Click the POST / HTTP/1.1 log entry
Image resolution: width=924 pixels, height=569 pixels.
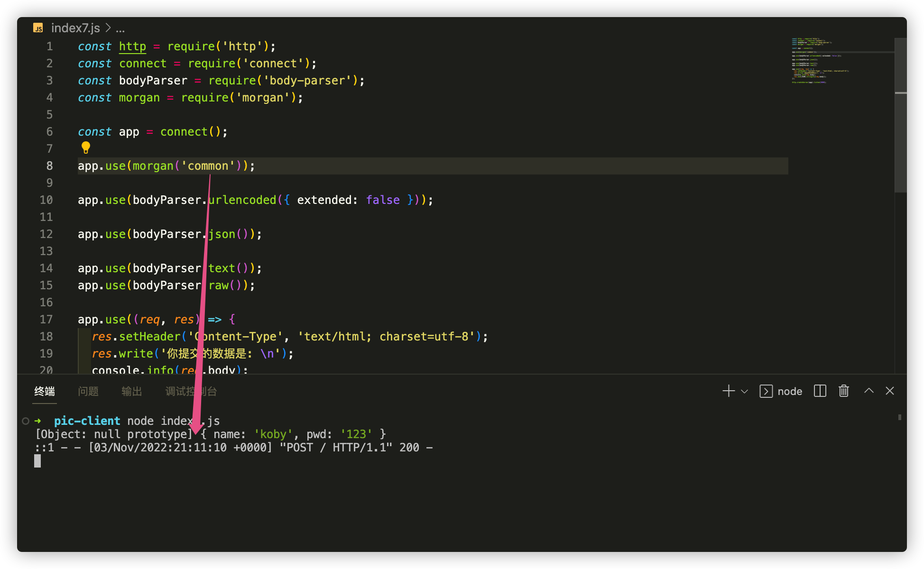point(336,448)
